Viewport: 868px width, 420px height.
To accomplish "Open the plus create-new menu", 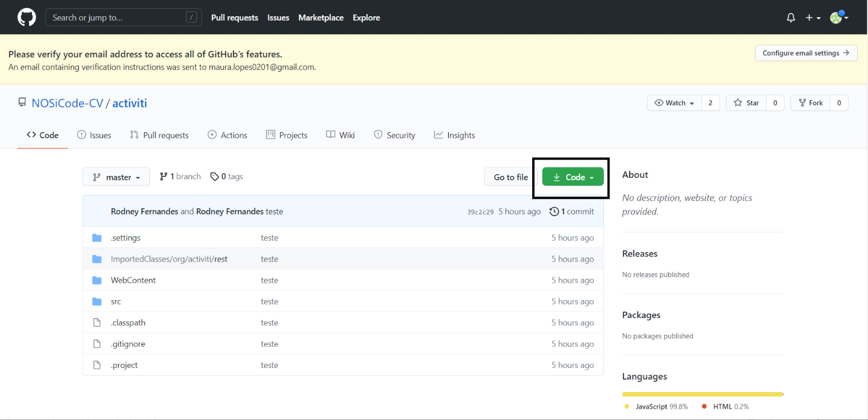I will pyautogui.click(x=813, y=18).
